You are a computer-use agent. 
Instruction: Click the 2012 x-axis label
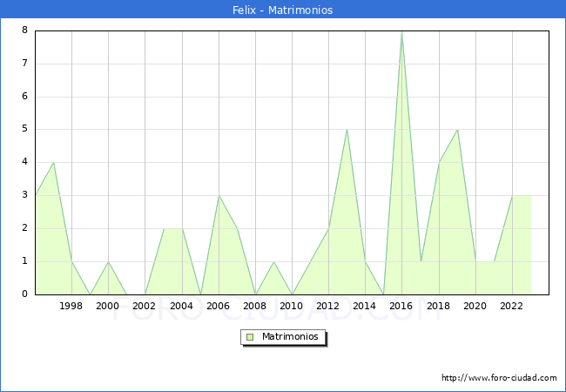327,306
